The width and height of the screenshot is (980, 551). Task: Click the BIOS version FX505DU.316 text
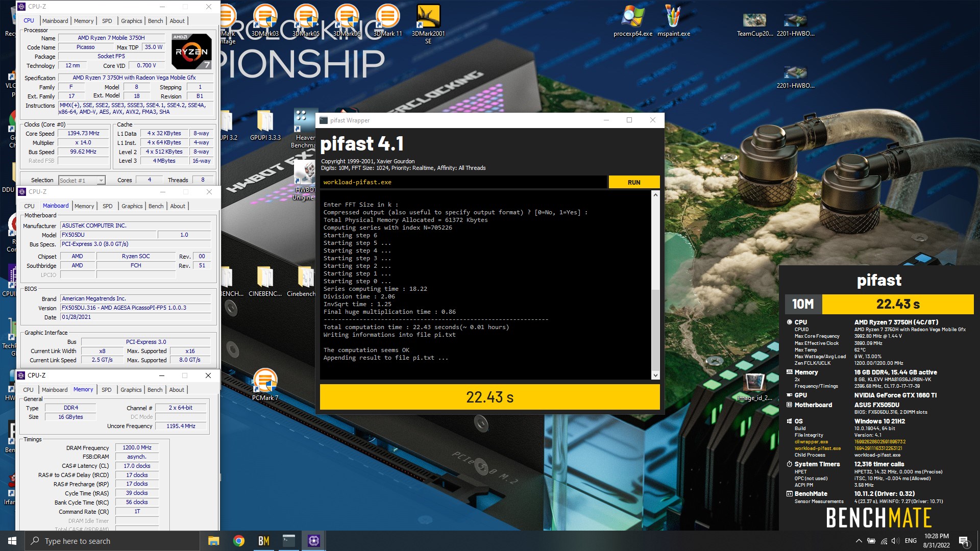pyautogui.click(x=135, y=308)
